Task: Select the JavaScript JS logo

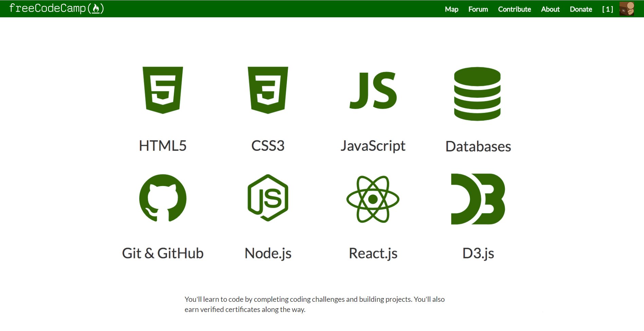Action: coord(373,91)
